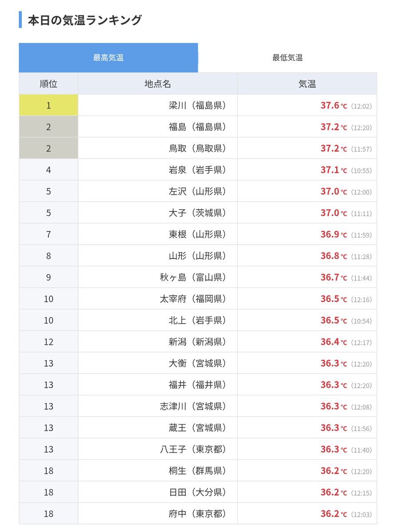Open 岩泉（岩手県）location entry
The image size is (396, 532).
point(197,170)
